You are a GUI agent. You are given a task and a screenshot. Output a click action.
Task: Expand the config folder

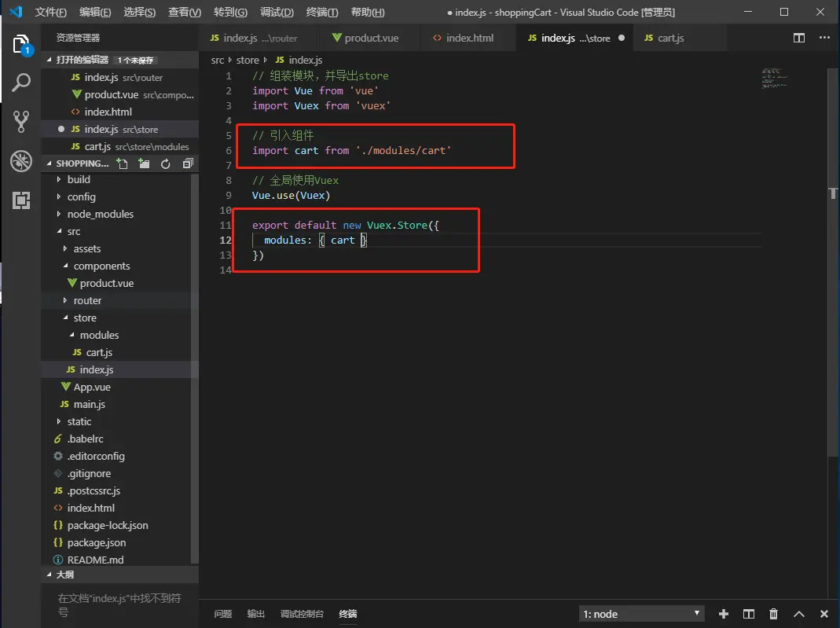(x=59, y=196)
